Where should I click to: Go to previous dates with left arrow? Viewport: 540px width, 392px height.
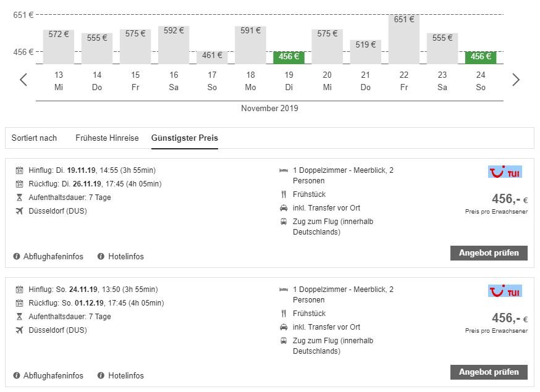23,80
